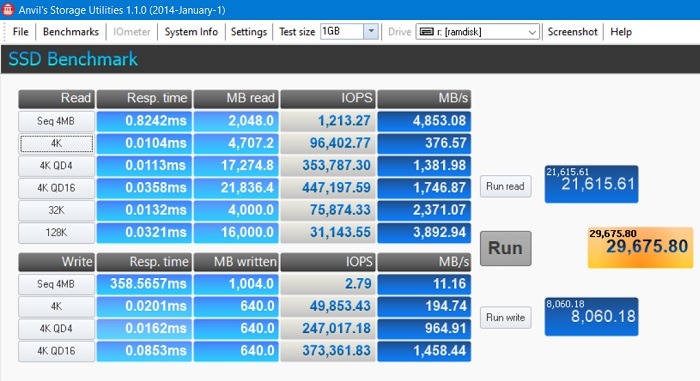Image resolution: width=700 pixels, height=381 pixels.
Task: Click the 247,017.18 IOPS cell
Action: (x=328, y=329)
